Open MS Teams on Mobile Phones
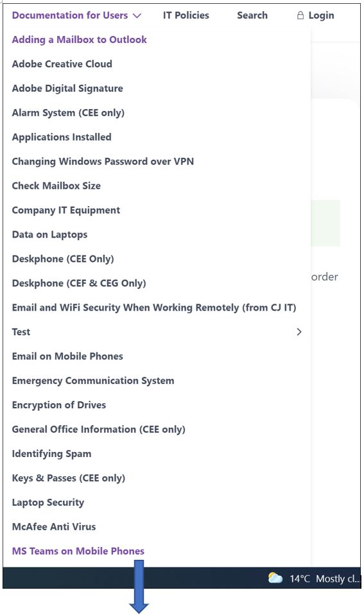 pyautogui.click(x=78, y=551)
